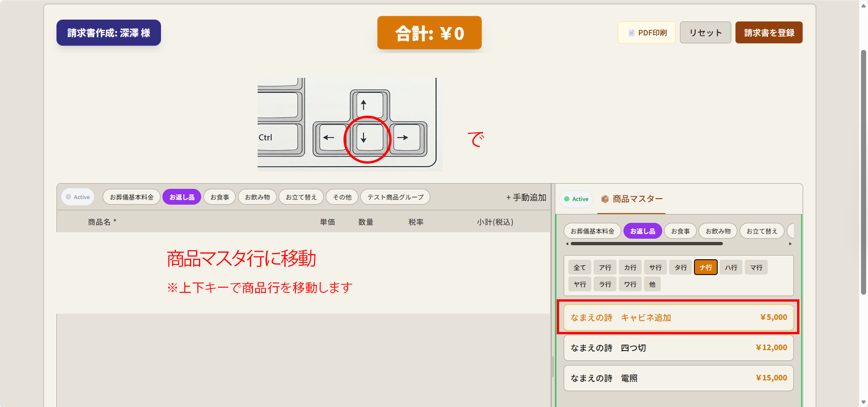Image resolution: width=868 pixels, height=407 pixels.
Task: Click the 単価 column header
Action: pyautogui.click(x=327, y=222)
